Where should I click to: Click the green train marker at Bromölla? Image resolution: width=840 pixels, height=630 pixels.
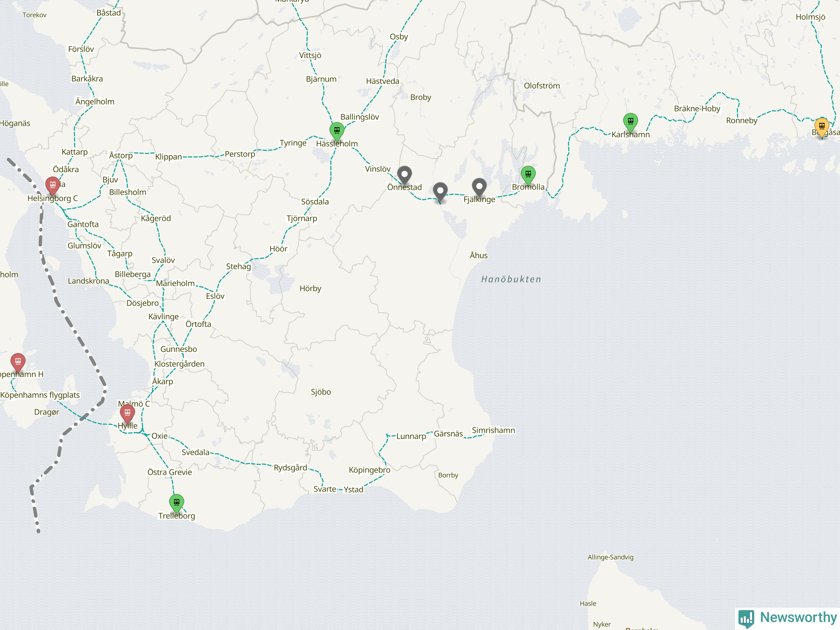tap(528, 176)
